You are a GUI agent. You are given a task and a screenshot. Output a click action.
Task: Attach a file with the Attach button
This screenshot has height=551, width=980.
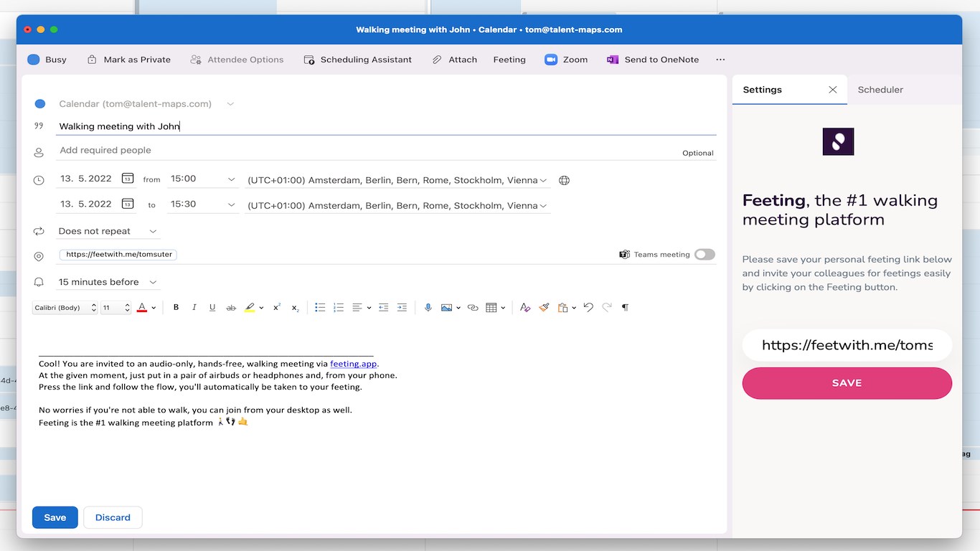click(x=455, y=60)
